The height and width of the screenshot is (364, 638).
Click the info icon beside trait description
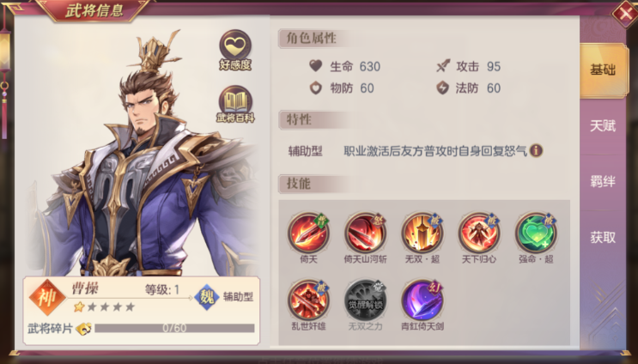tap(536, 151)
